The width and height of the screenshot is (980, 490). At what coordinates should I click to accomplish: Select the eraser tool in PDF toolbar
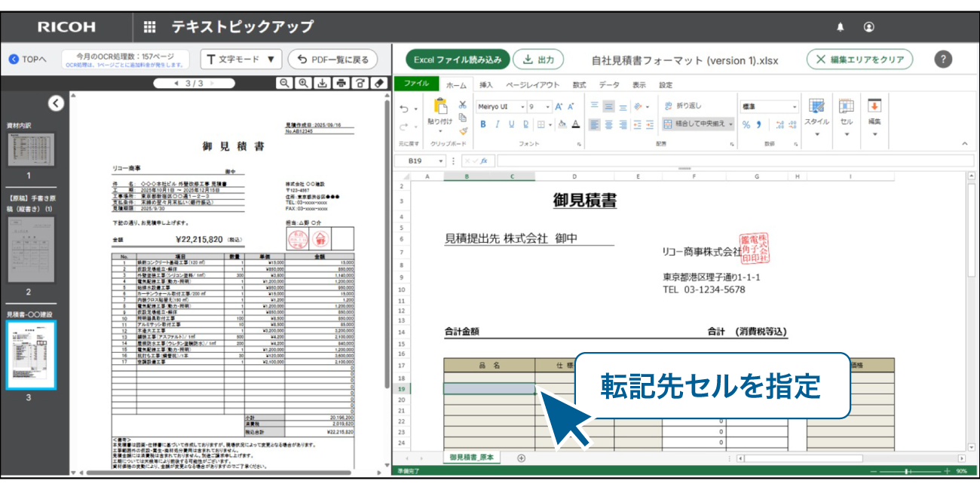(x=380, y=84)
